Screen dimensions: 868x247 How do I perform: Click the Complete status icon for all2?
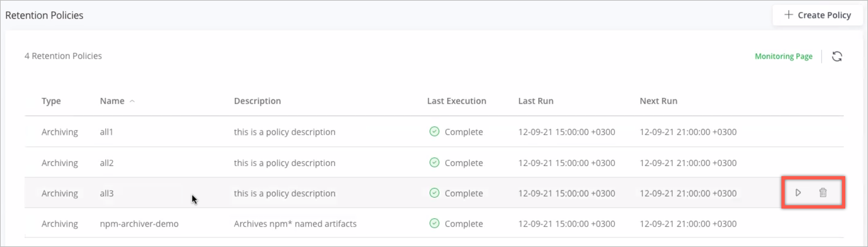[x=434, y=163]
